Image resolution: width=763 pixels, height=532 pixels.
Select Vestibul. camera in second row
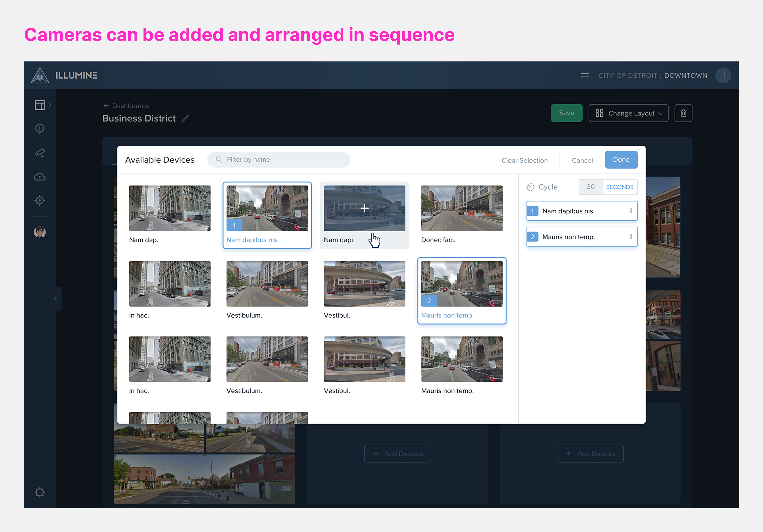click(x=364, y=284)
